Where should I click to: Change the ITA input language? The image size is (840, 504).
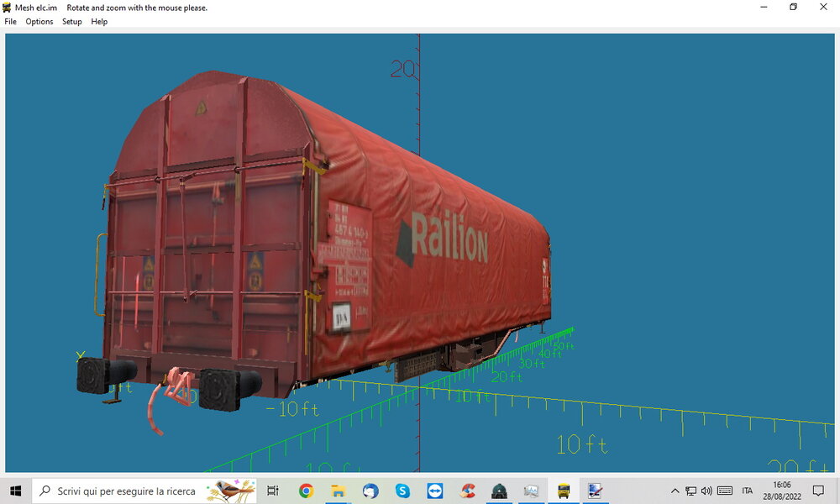(748, 491)
